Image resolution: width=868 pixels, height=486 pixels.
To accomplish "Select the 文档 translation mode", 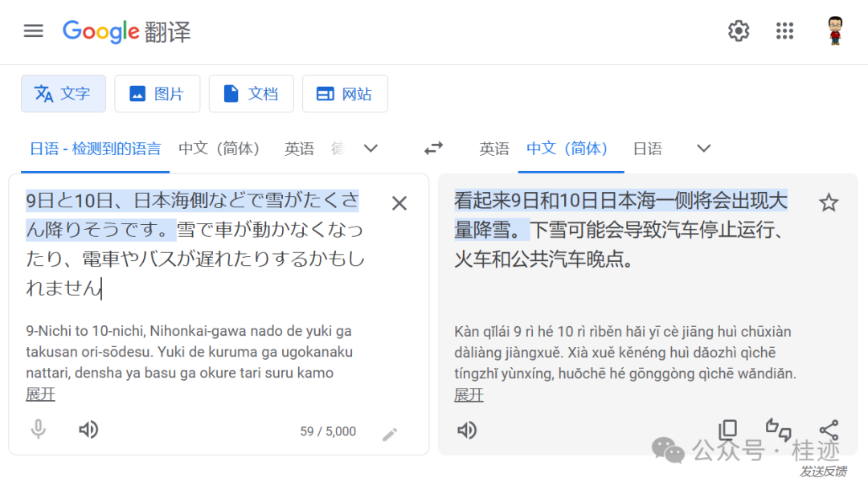I will [252, 93].
